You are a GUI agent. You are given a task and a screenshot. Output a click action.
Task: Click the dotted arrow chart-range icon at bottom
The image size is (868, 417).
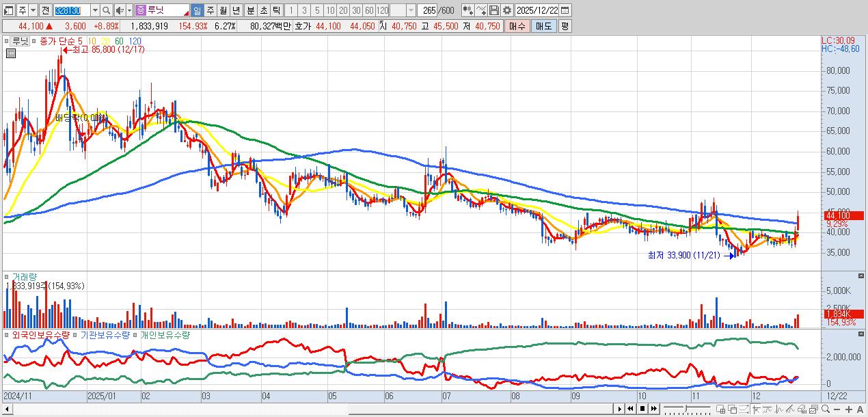tap(744, 409)
